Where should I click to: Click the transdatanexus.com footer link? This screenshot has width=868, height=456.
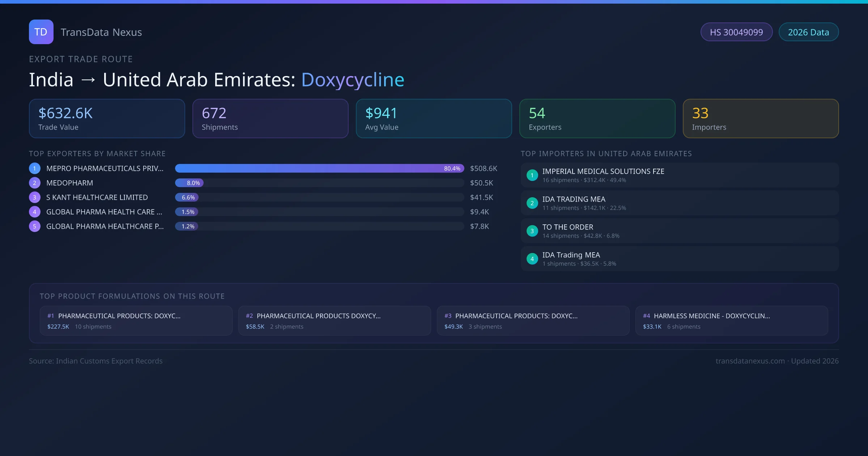pos(750,361)
